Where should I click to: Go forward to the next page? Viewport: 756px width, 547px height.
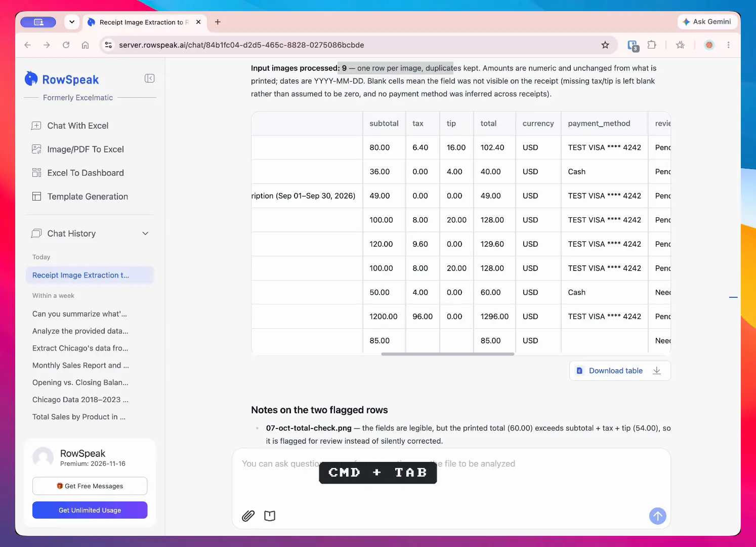[x=47, y=45]
